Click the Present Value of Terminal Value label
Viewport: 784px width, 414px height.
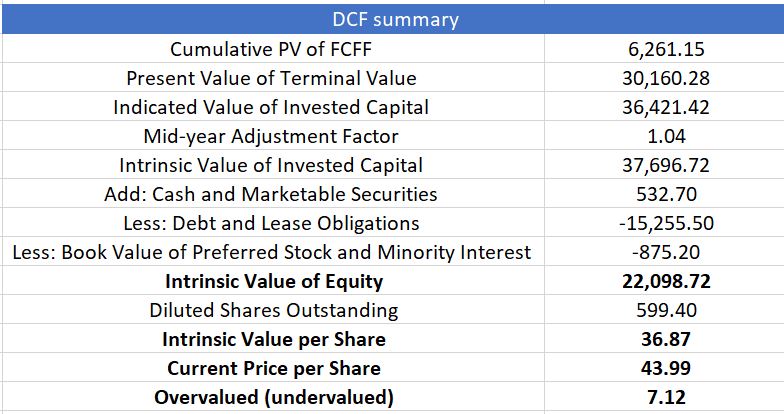(270, 78)
